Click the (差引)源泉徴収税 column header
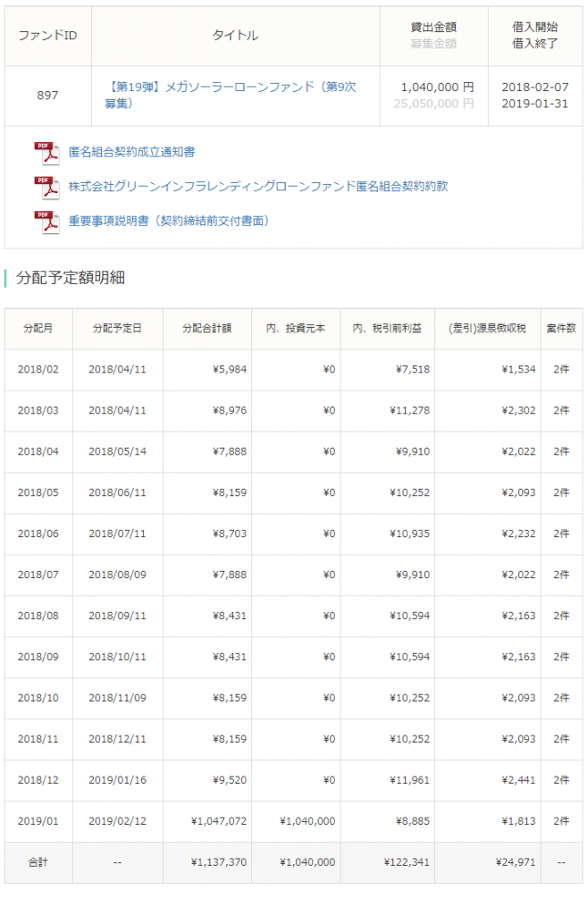Viewport: 588px width, 915px height. [487, 329]
